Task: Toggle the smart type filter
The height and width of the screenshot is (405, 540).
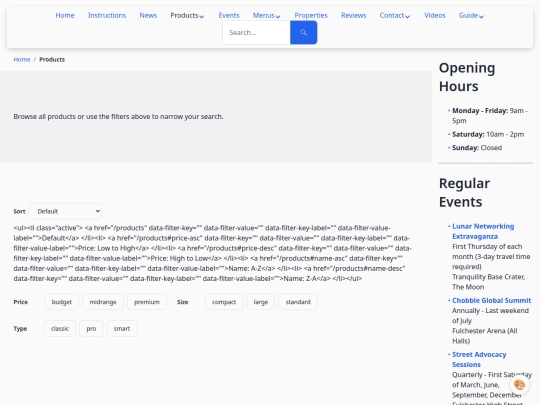Action: tap(122, 329)
